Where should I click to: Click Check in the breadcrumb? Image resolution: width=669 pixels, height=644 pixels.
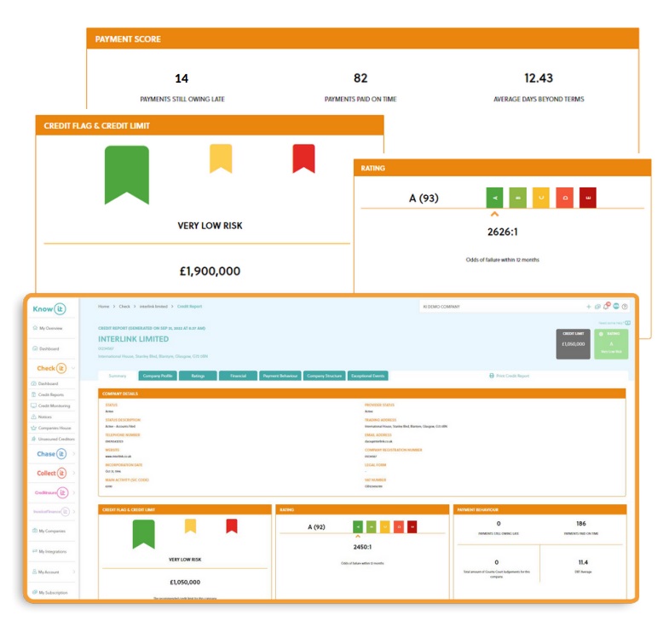[124, 306]
